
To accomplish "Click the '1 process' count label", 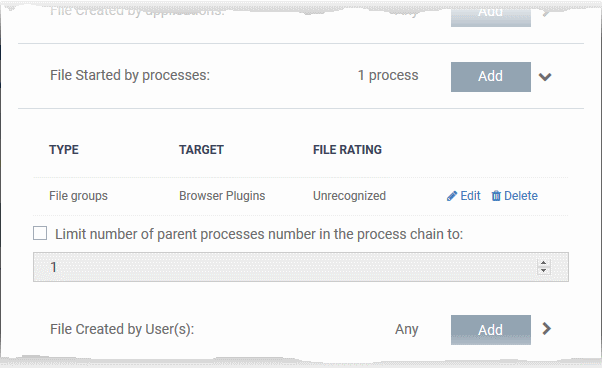I will click(x=388, y=76).
